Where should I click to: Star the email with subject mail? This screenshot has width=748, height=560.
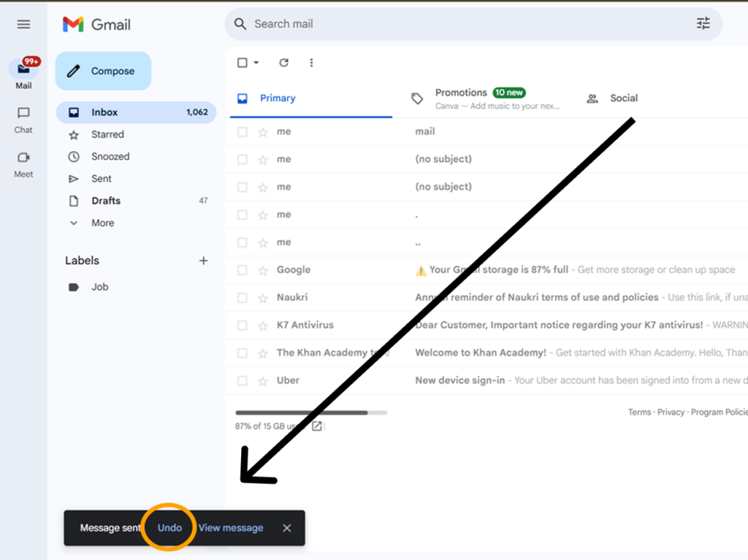coord(263,132)
